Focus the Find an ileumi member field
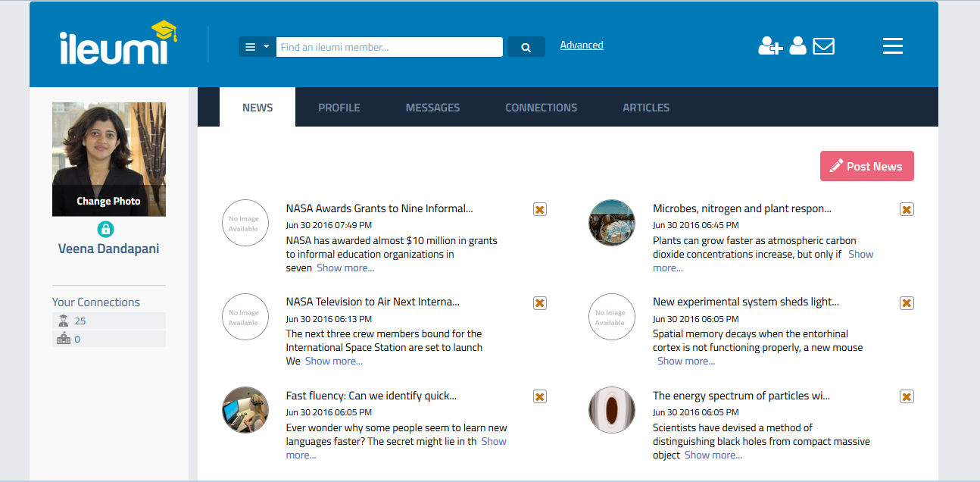980x482 pixels. coord(389,47)
